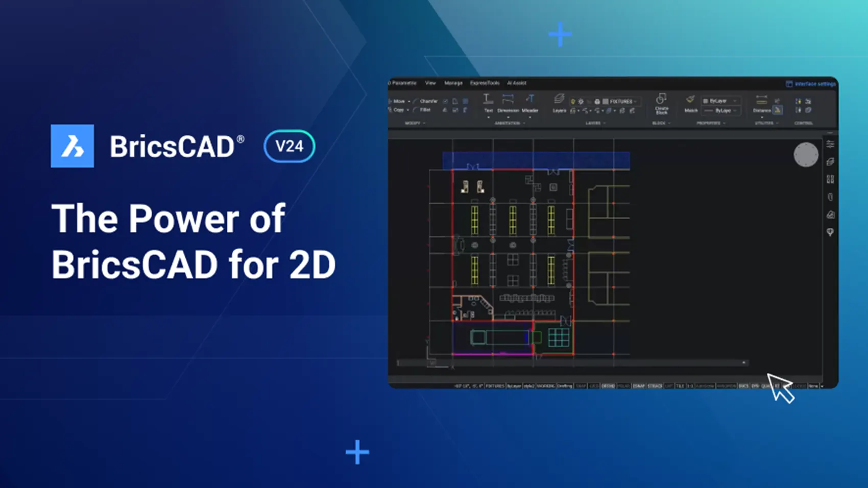Toggle DYN in the status bar
Image resolution: width=868 pixels, height=488 pixels.
[x=755, y=386]
